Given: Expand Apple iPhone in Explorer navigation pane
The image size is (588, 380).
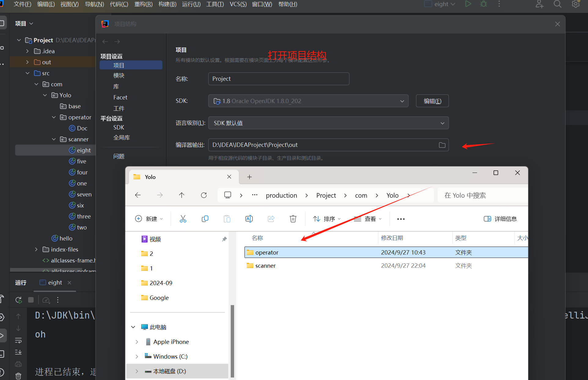Looking at the screenshot, I should 137,342.
